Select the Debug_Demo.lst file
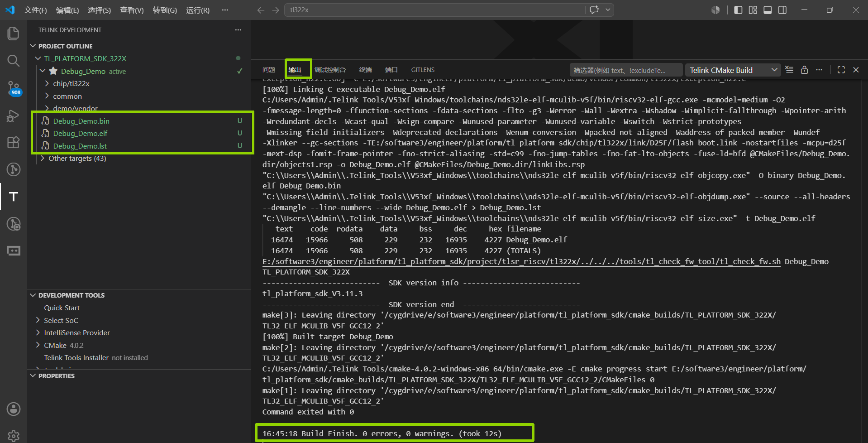Screen dimensions: 868x443 click(x=80, y=146)
